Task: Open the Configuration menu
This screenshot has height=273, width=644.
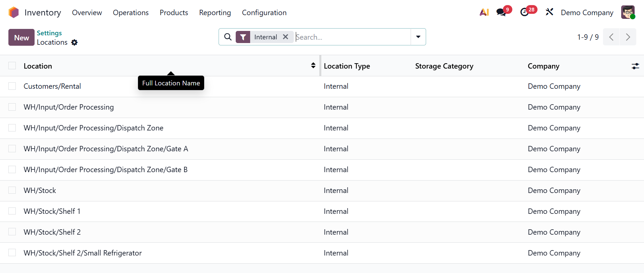Action: pyautogui.click(x=264, y=12)
